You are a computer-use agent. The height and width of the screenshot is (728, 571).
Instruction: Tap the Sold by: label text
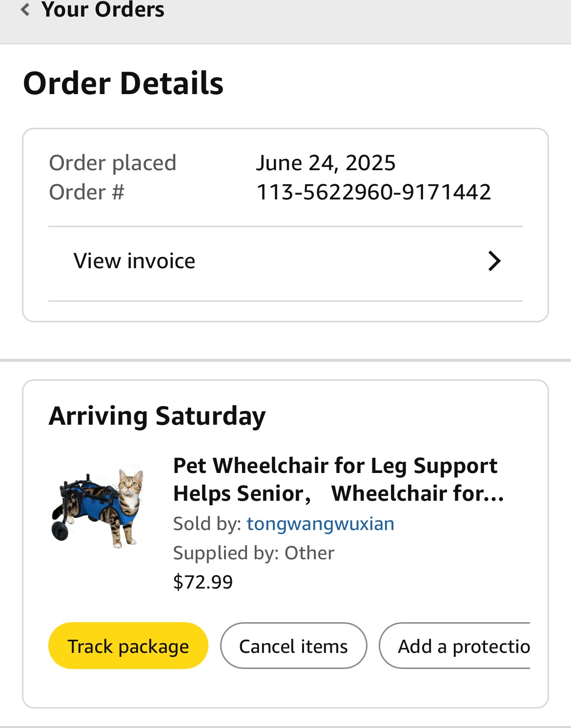(207, 524)
